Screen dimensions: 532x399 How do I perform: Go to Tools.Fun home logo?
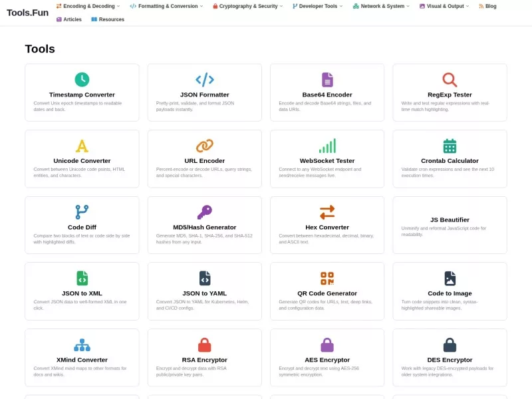point(27,13)
